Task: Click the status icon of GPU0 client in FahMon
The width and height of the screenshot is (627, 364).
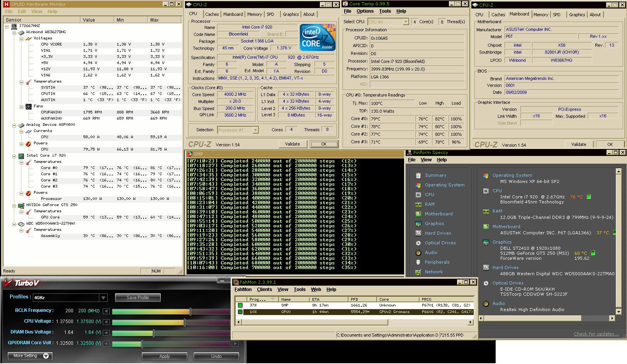Action: click(240, 312)
